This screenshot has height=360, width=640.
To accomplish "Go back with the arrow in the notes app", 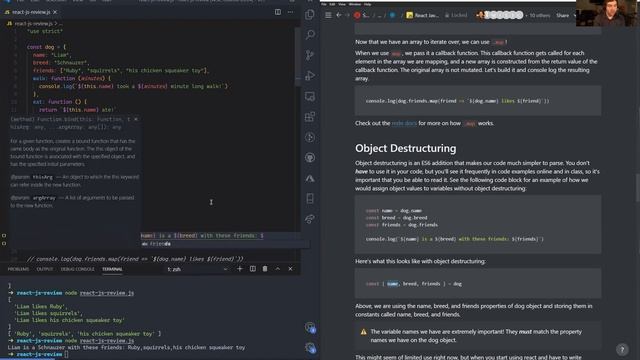I will tap(338, 16).
